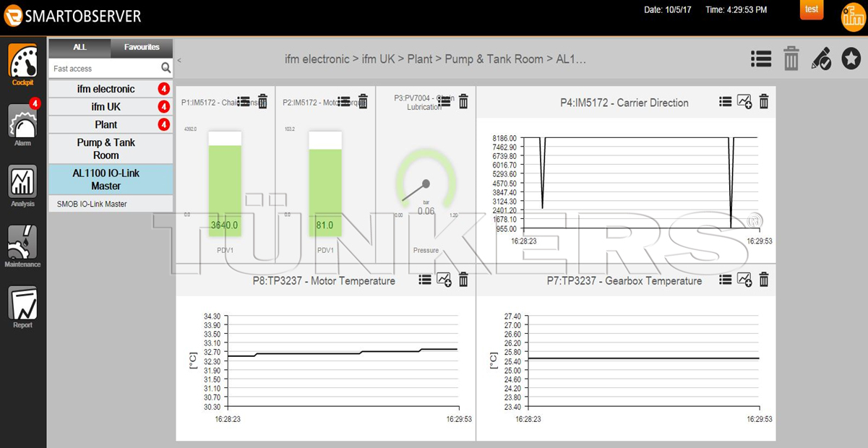This screenshot has width=868, height=448.
Task: Open list menu of P1 Chain panel
Action: [244, 102]
